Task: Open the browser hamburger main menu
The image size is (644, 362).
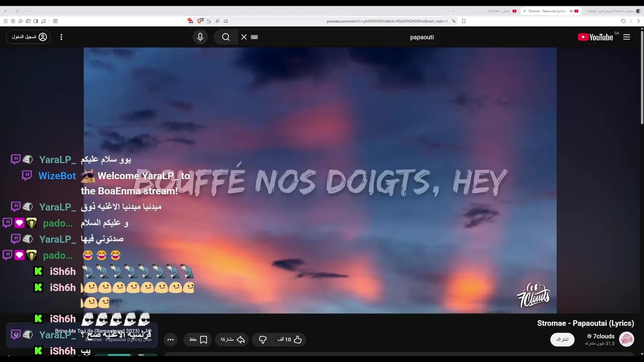Action: 6,21
